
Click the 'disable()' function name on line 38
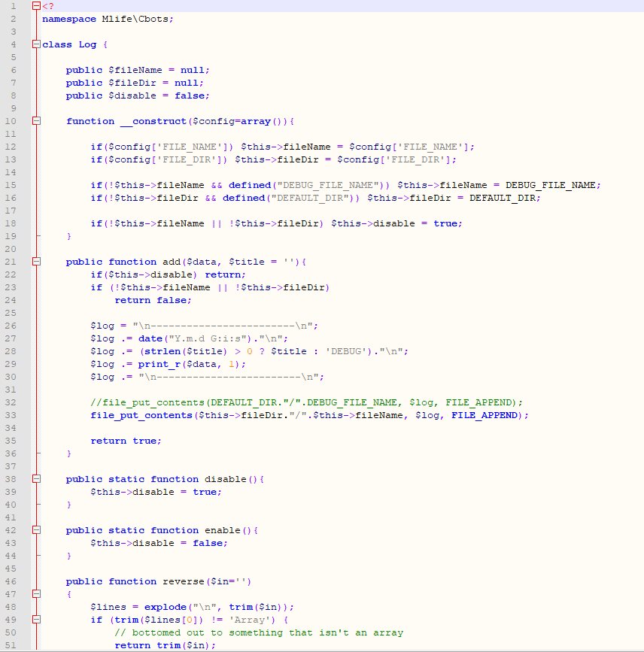(231, 479)
